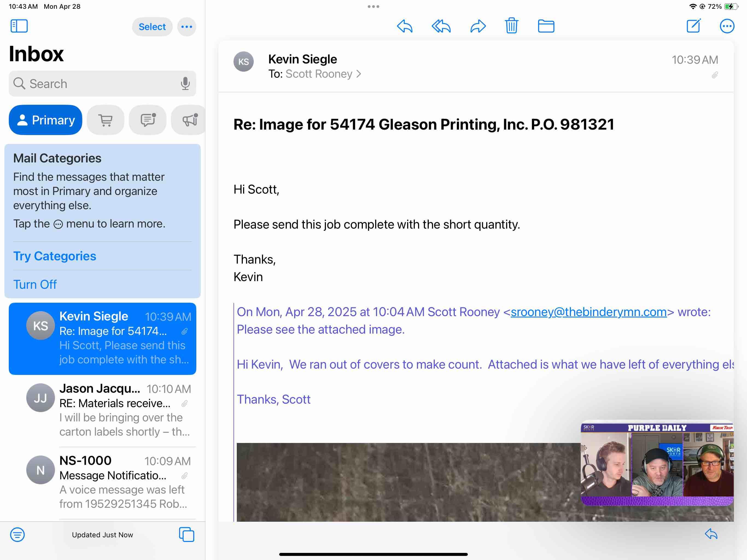The height and width of the screenshot is (560, 747).
Task: Delete the message with the trash icon
Action: pos(511,26)
